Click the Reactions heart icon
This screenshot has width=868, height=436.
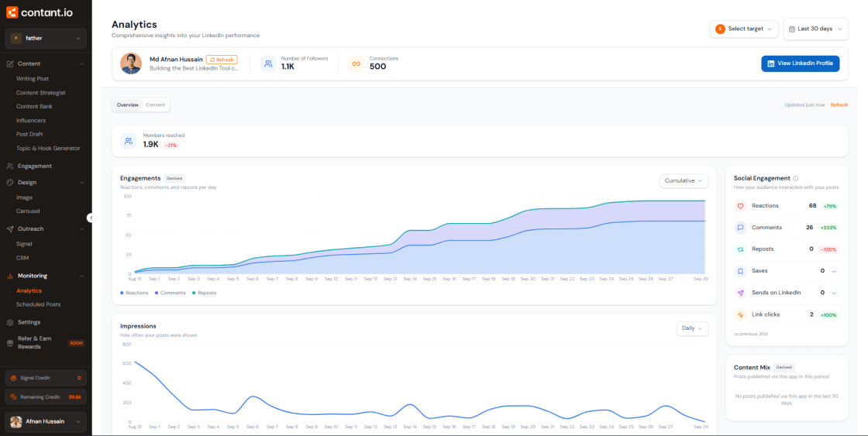point(740,206)
